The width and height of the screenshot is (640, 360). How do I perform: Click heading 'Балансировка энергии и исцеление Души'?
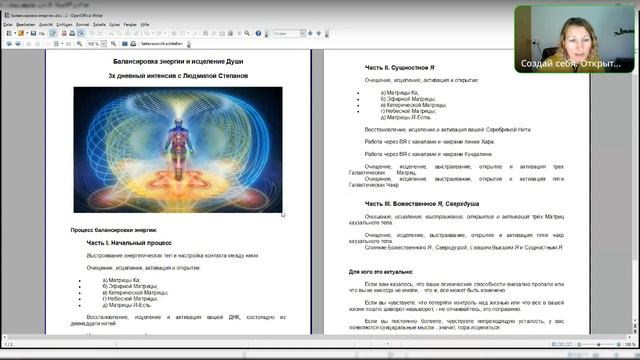click(178, 61)
